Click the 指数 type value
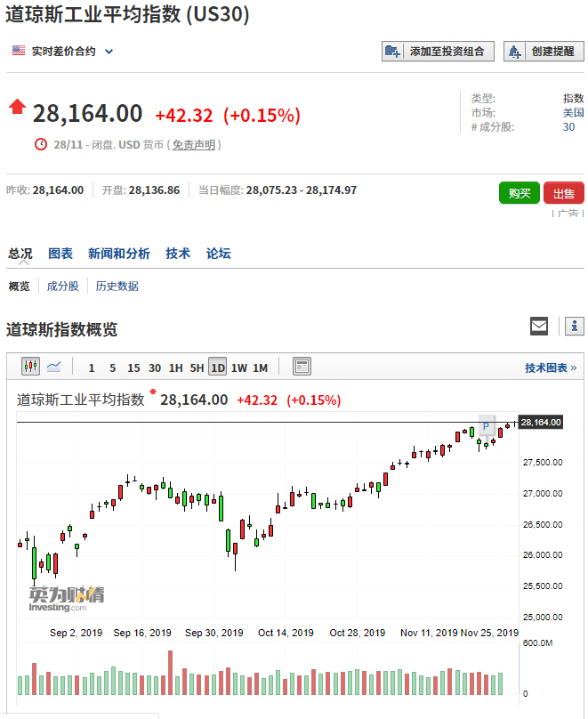This screenshot has width=588, height=719. pyautogui.click(x=574, y=98)
